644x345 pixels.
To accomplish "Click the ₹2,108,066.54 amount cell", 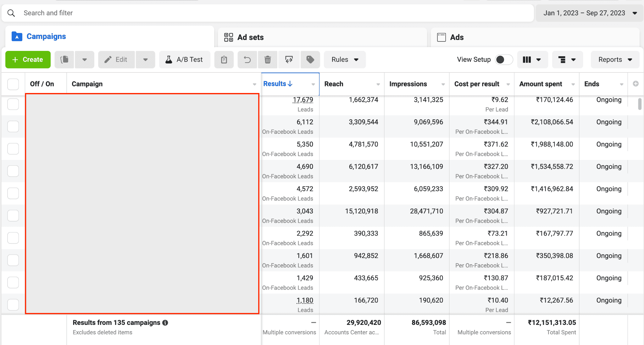I will pyautogui.click(x=552, y=122).
